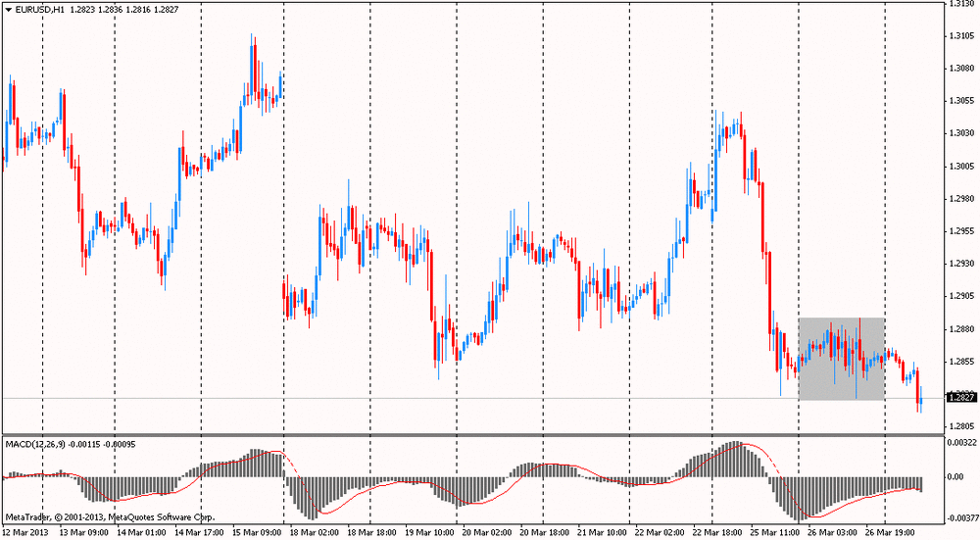Click the triangle arrow beside EURUSD,H1
The image size is (980, 540).
click(9, 10)
